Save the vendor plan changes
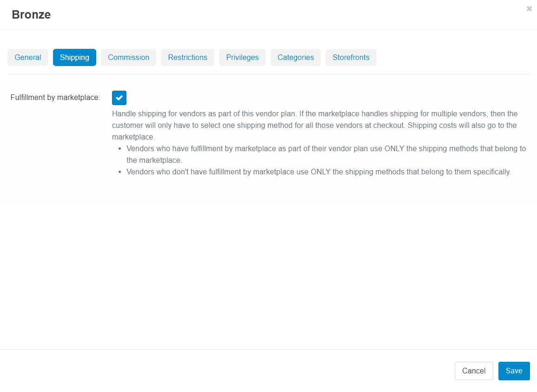The height and width of the screenshot is (392, 537). click(514, 371)
